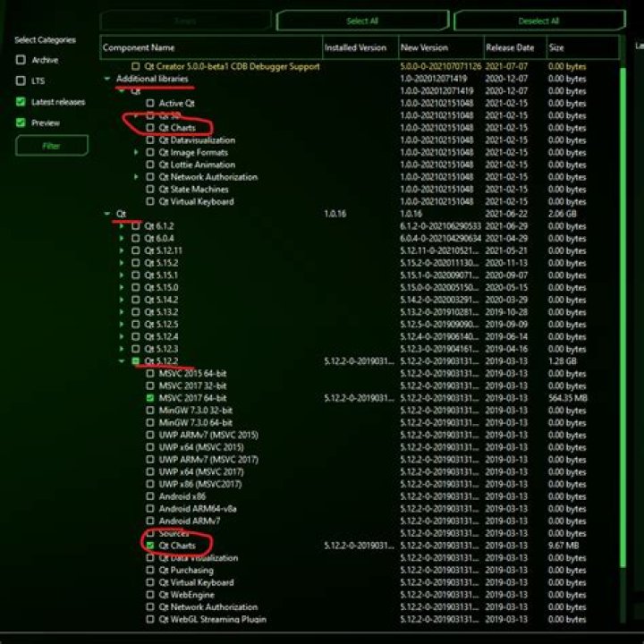Tick UWP x64 (MSVC 2015) checkbox
Viewport: 644px width, 644px height.
(150, 447)
